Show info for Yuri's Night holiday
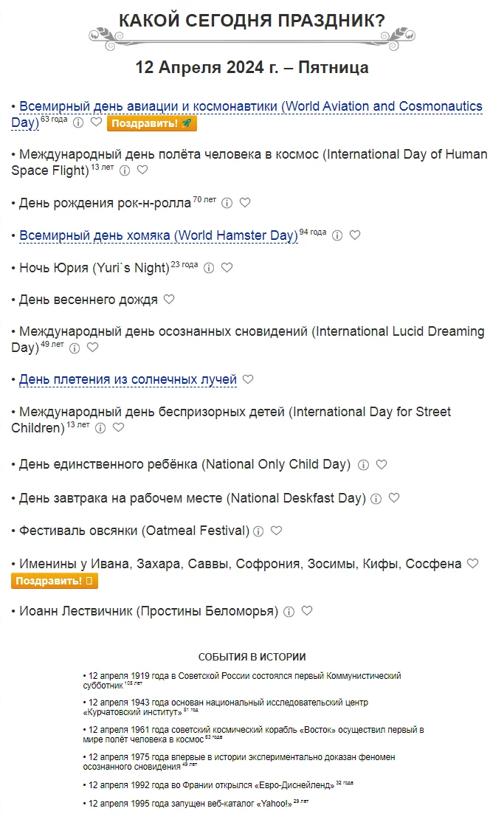Screen dimensions: 504x828 [x=209, y=268]
